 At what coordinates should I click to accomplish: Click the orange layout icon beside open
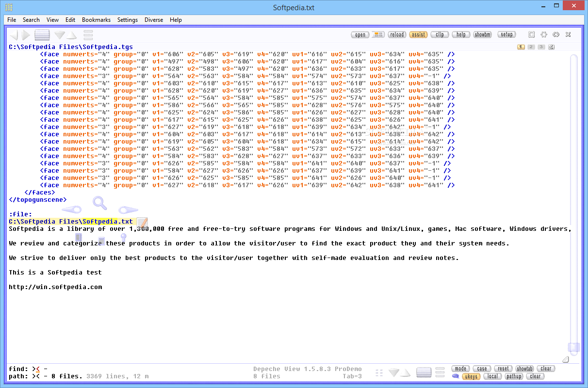(378, 34)
